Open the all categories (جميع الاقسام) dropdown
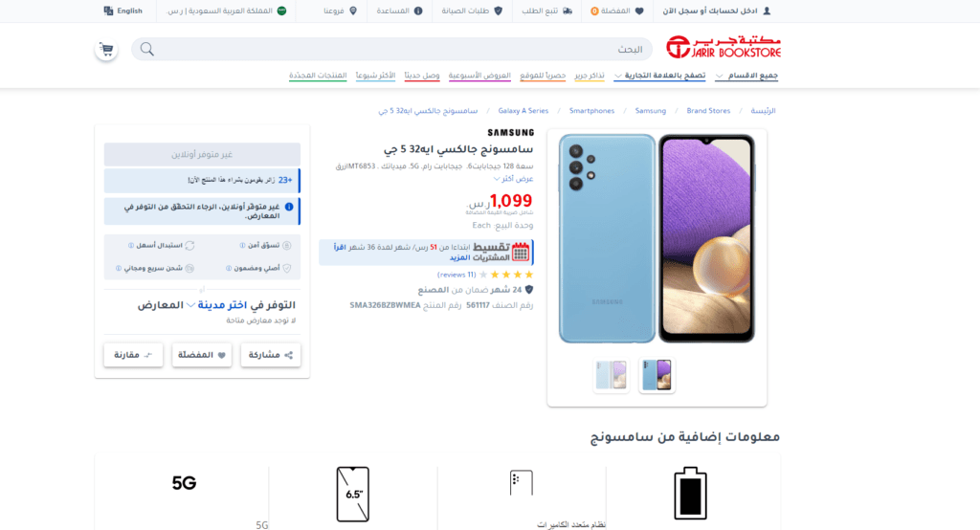 (x=746, y=76)
